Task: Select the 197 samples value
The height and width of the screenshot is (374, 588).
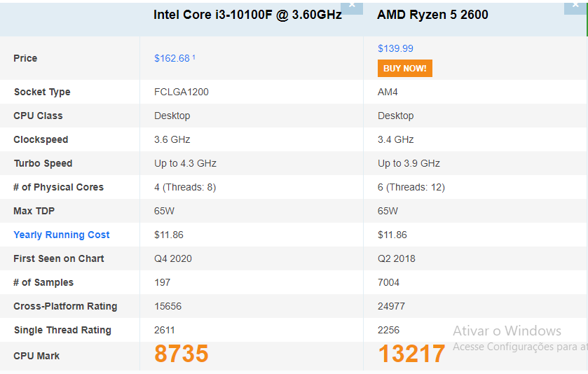Action: coord(162,282)
